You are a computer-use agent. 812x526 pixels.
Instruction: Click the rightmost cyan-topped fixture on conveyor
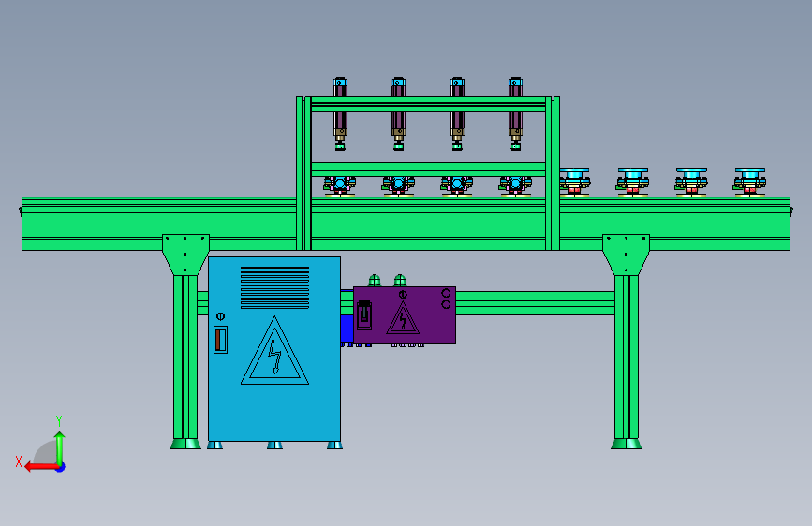pyautogui.click(x=749, y=182)
